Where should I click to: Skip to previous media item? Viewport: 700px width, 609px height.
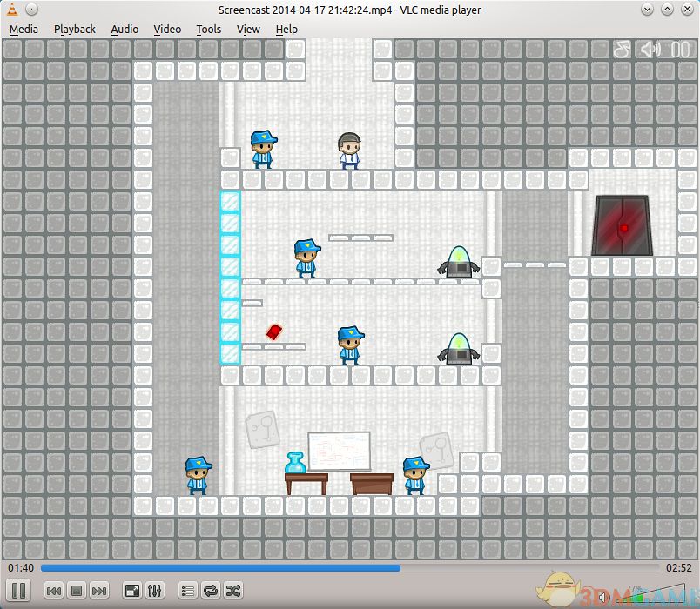click(54, 592)
